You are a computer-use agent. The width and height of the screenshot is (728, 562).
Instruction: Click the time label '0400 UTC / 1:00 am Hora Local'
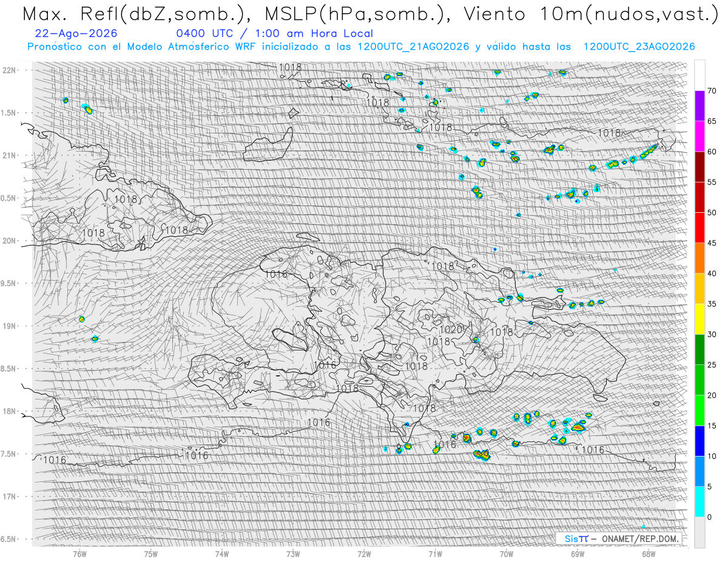pyautogui.click(x=274, y=34)
